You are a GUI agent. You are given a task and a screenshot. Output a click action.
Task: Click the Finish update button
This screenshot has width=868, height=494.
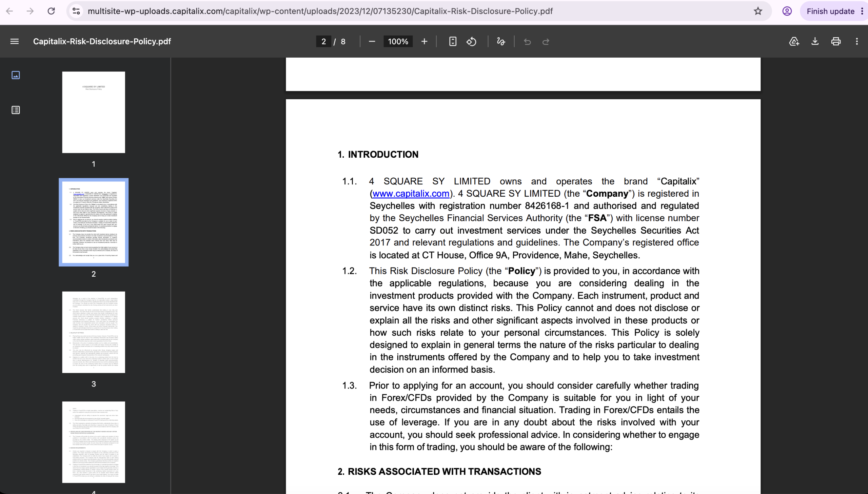pyautogui.click(x=830, y=11)
